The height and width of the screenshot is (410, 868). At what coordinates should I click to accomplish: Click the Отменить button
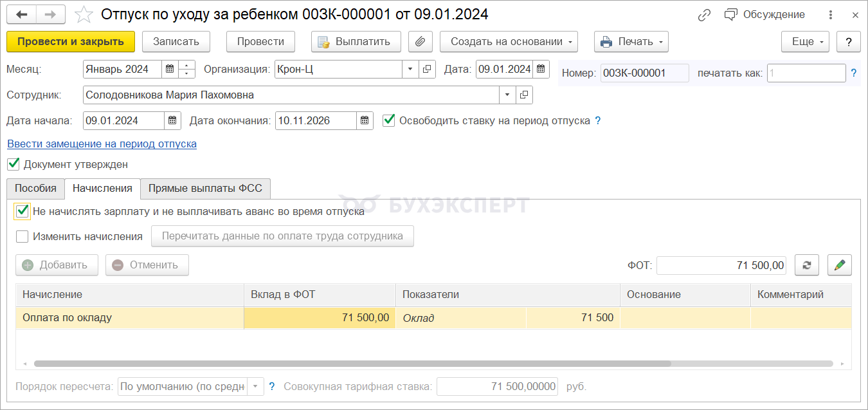point(147,265)
